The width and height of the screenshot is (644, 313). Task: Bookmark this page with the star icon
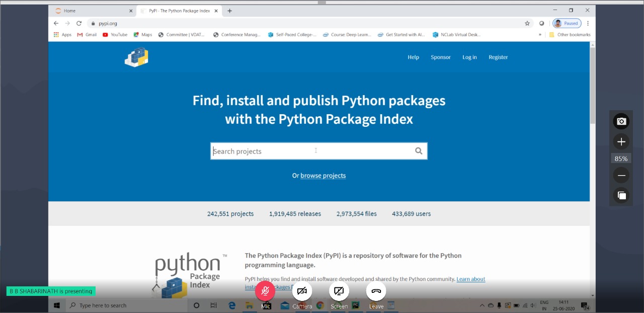pyautogui.click(x=527, y=23)
